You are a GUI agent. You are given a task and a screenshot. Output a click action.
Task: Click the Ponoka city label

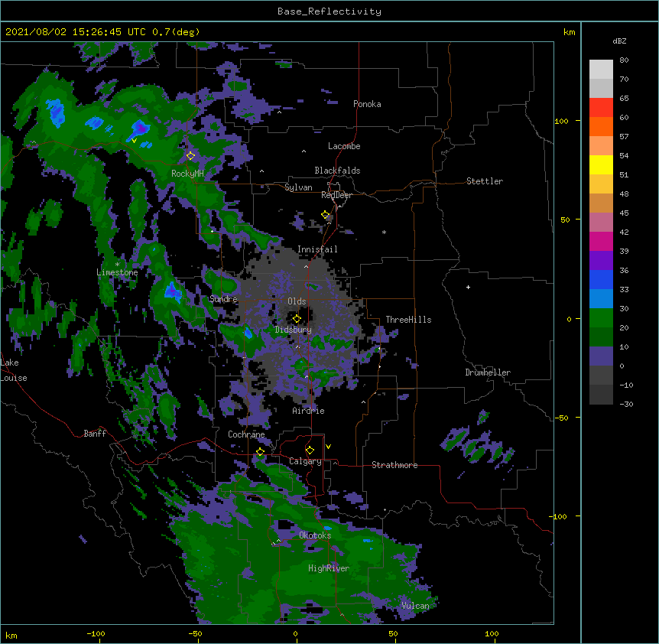pyautogui.click(x=367, y=104)
